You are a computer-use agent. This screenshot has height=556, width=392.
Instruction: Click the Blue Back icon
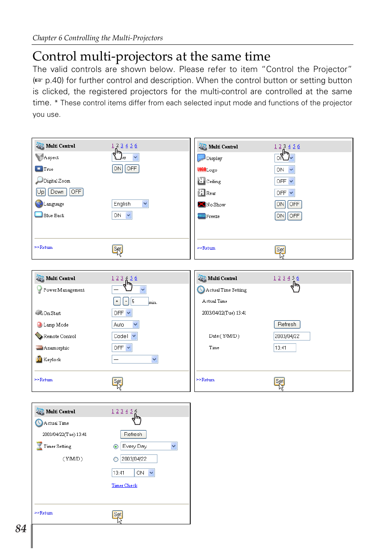pyautogui.click(x=39, y=215)
